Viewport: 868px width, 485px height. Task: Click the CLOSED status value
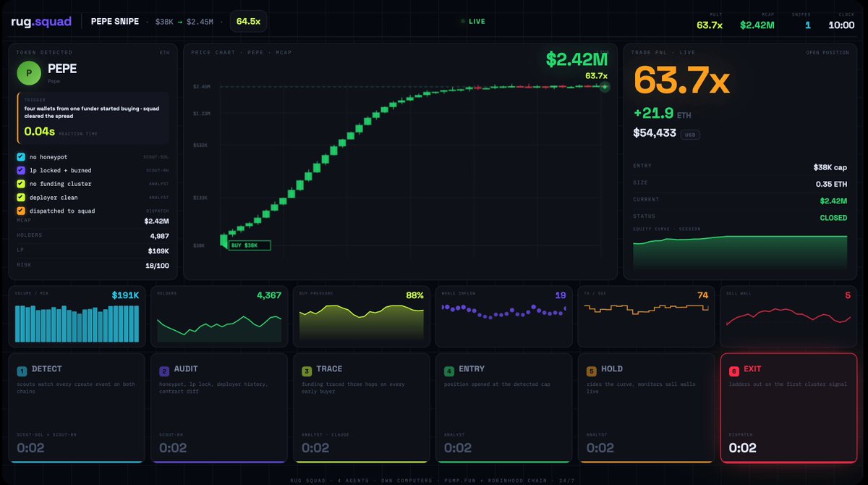[x=833, y=218]
